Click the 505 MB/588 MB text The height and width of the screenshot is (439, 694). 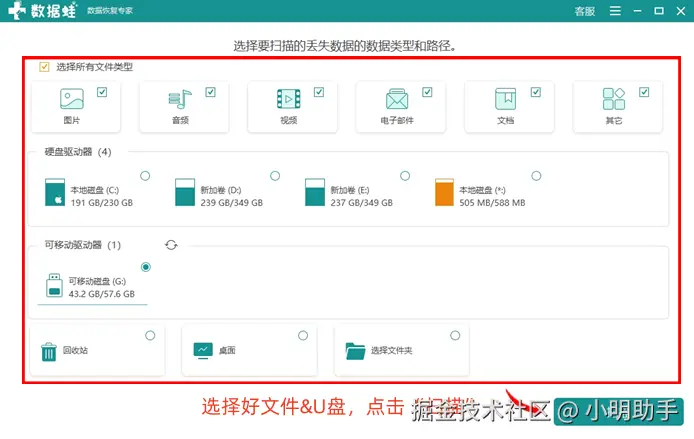[492, 203]
